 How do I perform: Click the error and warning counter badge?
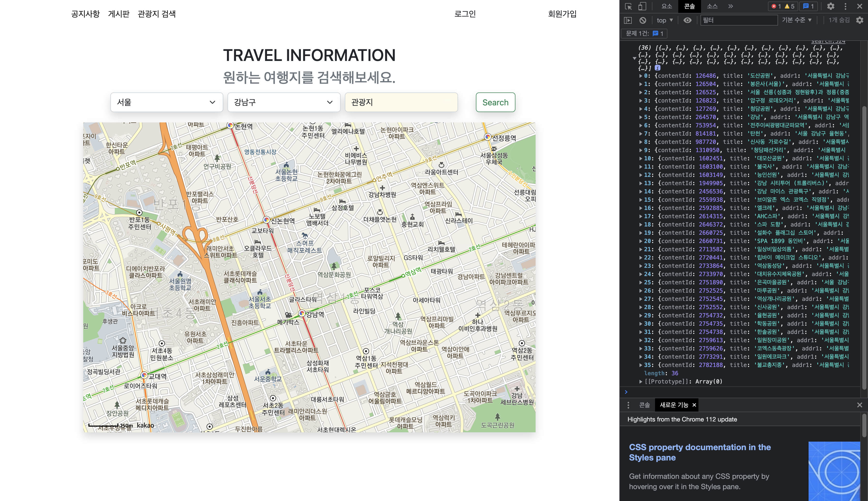[783, 6]
